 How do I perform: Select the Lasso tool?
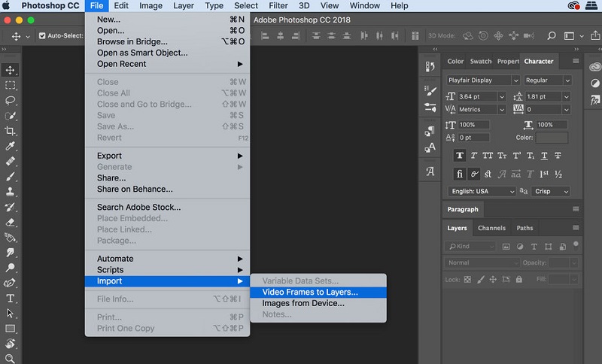coord(11,101)
